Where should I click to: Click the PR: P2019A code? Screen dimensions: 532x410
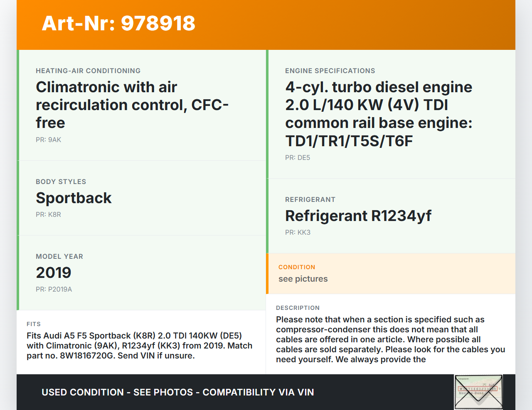(x=54, y=289)
